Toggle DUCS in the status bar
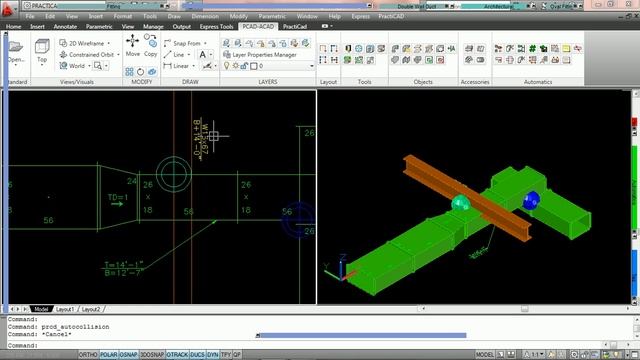 pyautogui.click(x=198, y=355)
